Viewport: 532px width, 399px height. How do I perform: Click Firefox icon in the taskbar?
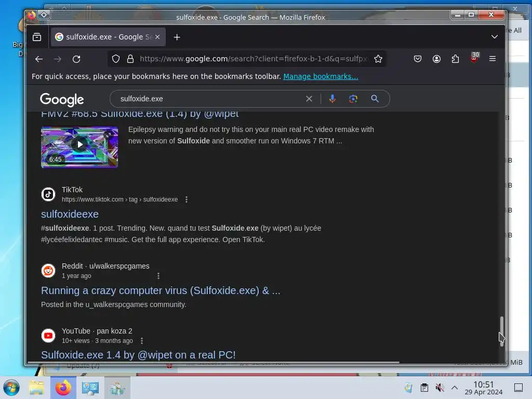63,388
